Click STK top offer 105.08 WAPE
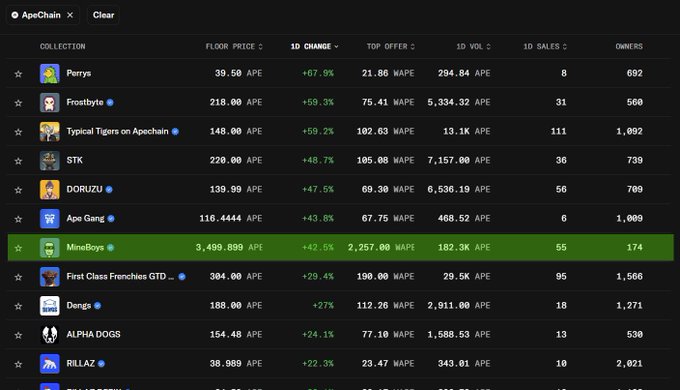 (386, 161)
